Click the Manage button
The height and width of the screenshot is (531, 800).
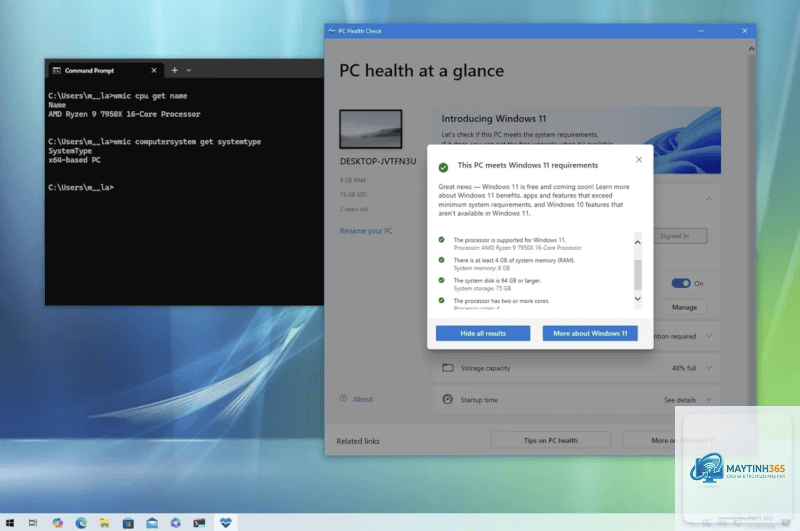tap(684, 307)
